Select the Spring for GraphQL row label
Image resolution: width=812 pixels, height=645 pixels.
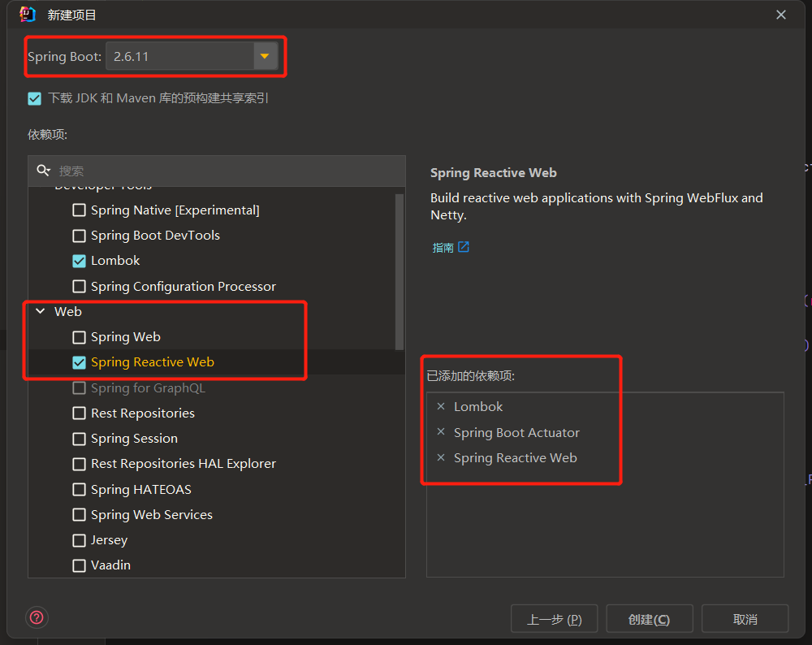[148, 388]
